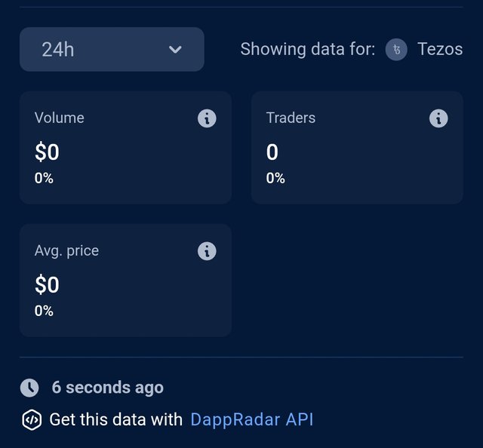483x448 pixels.
Task: Click the Tezos chain logo icon
Action: click(x=396, y=49)
